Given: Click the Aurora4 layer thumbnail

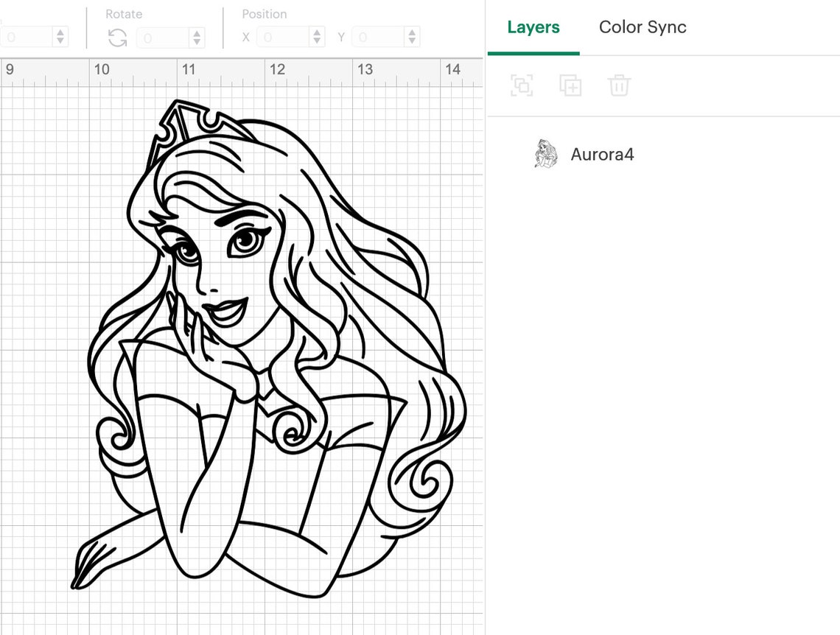Looking at the screenshot, I should pyautogui.click(x=546, y=154).
